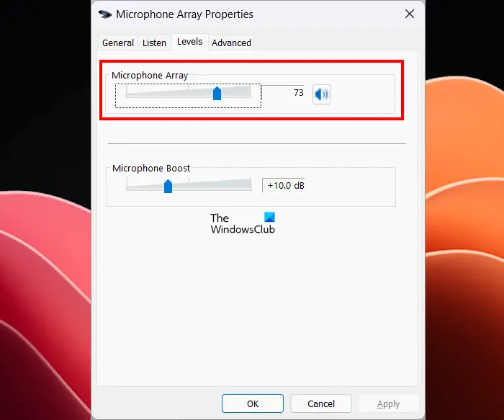Close the Microphone Array Properties dialog
Viewport: 504px width, 420px height.
[x=410, y=14]
